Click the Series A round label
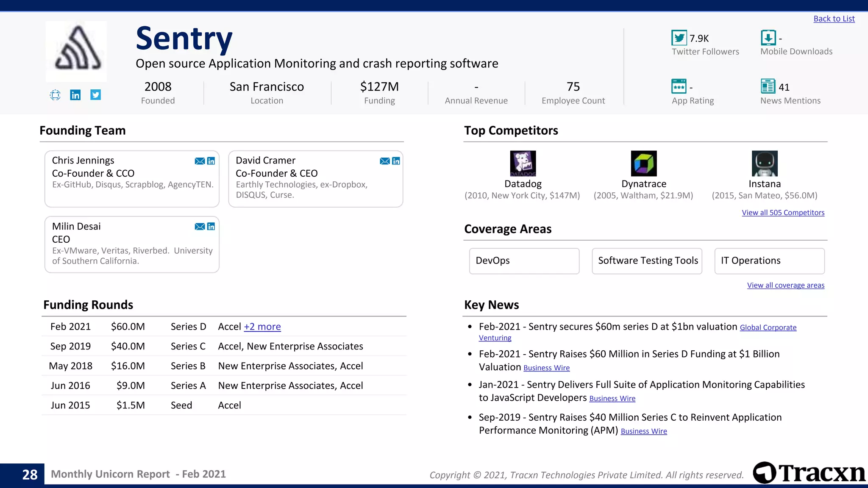The image size is (868, 488). pos(188,385)
